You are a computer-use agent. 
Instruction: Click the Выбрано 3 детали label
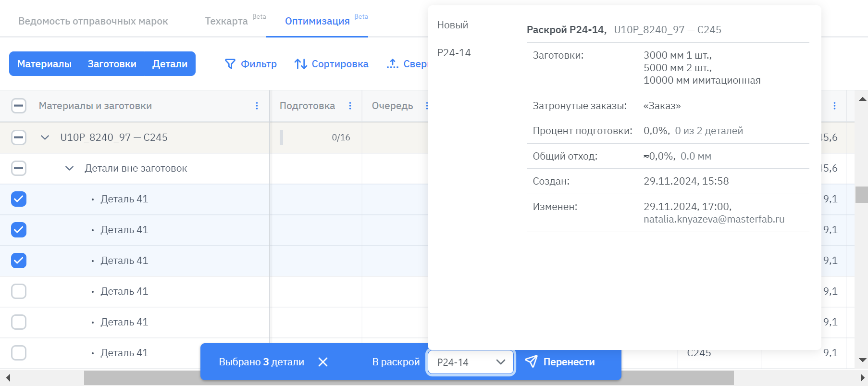pos(261,362)
